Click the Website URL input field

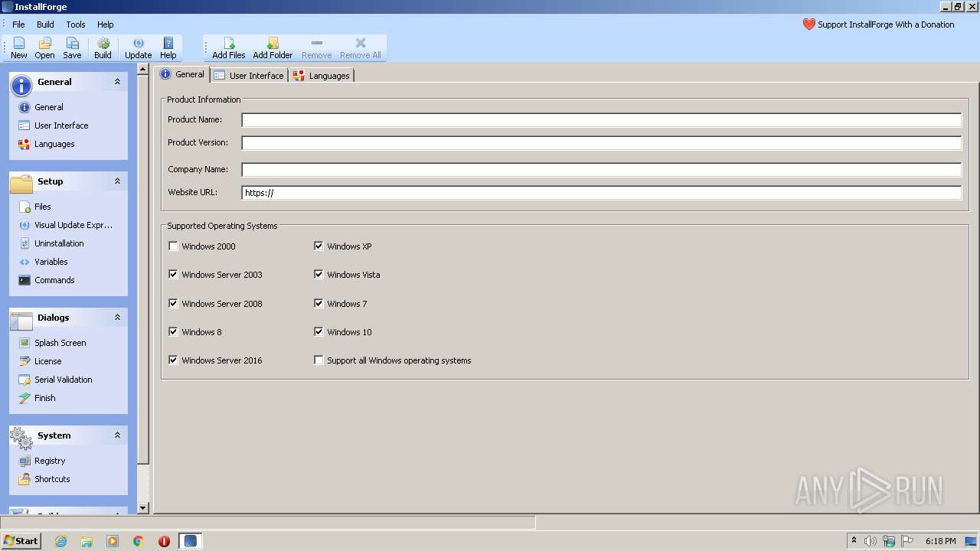tap(601, 193)
